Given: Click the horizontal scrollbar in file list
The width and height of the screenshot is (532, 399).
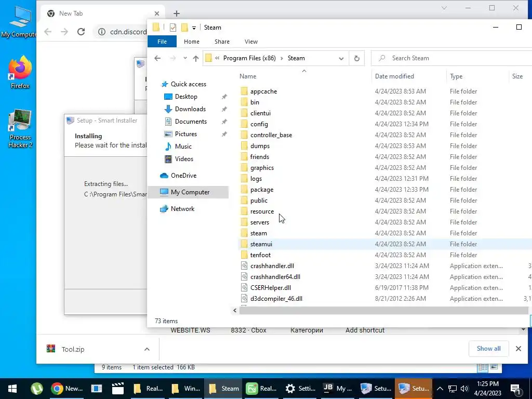Looking at the screenshot, I should pos(383,310).
